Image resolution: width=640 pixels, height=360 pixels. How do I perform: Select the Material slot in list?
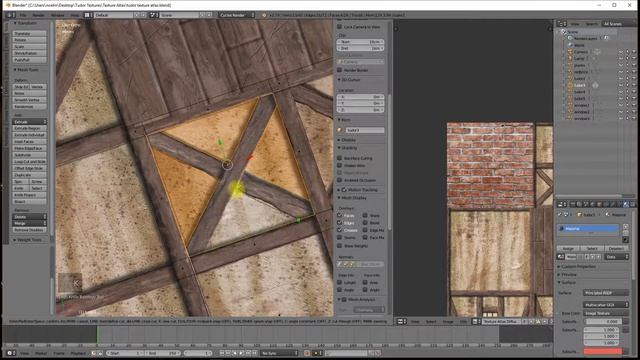tap(588, 229)
